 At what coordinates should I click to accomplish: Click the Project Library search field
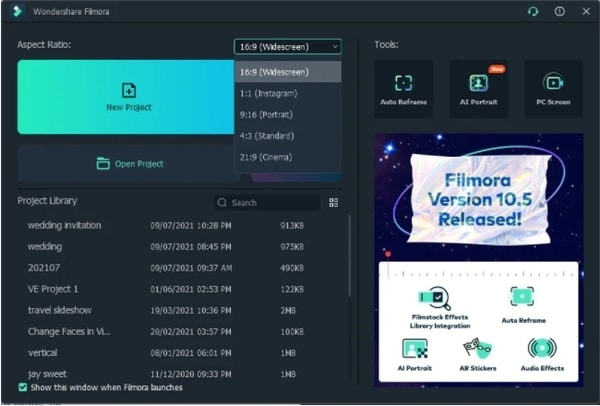(267, 202)
